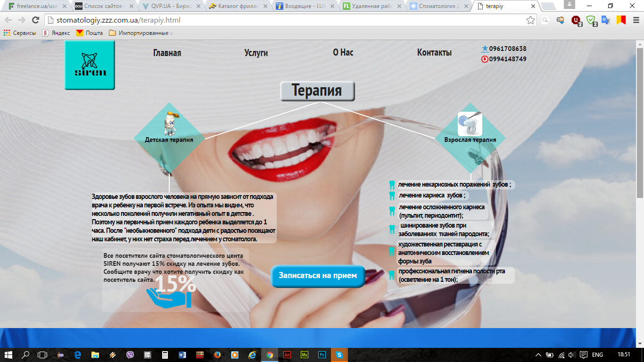This screenshot has height=362, width=644.
Task: Show hidden tray icons chevron
Action: pos(538,355)
